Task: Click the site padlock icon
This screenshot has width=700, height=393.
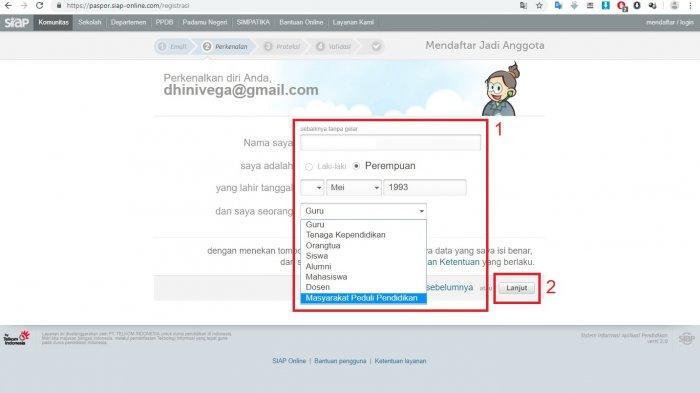Action: point(58,6)
